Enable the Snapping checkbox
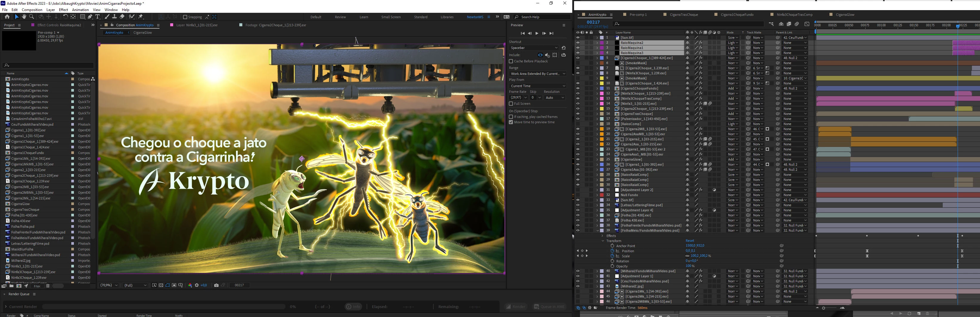This screenshot has width=980, height=317. 185,17
